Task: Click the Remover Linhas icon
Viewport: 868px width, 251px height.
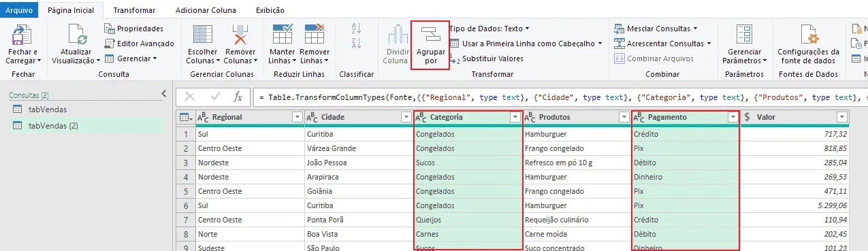Action: pyautogui.click(x=314, y=34)
